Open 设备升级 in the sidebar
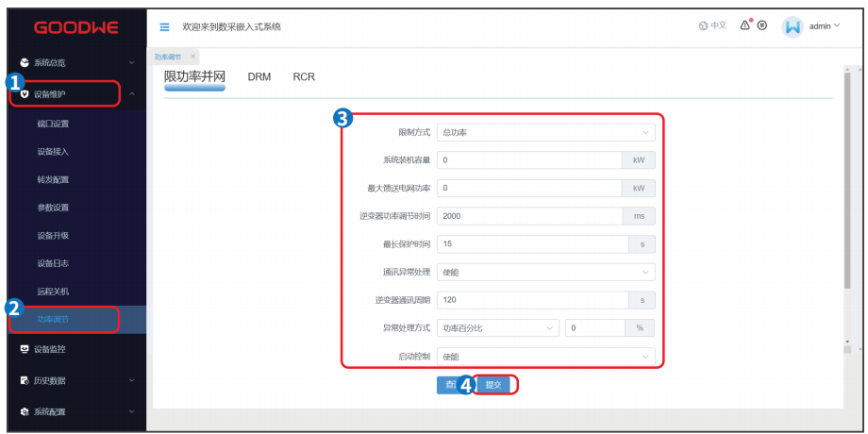The width and height of the screenshot is (868, 434). [53, 236]
